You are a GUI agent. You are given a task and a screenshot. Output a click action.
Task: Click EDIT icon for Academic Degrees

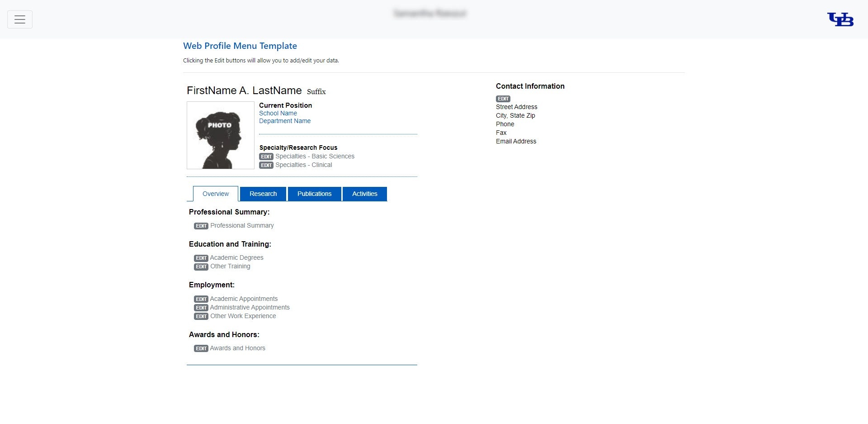pos(201,258)
